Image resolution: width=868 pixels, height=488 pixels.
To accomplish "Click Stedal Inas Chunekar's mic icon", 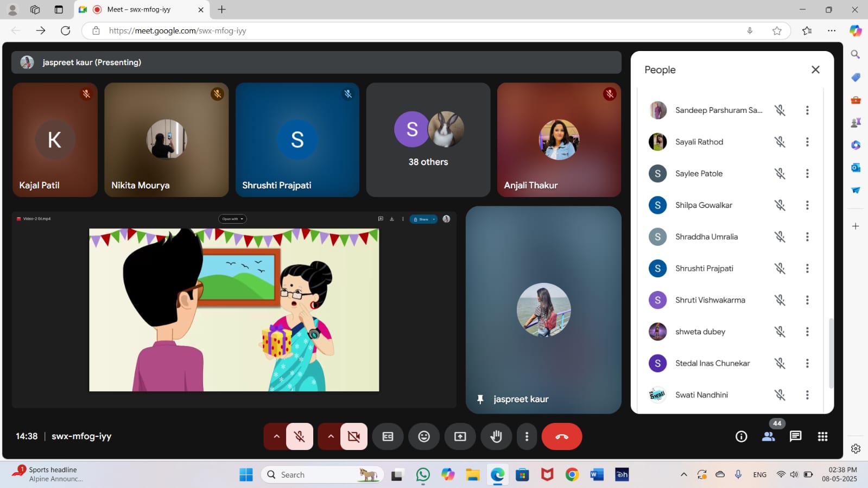I will coord(780,363).
